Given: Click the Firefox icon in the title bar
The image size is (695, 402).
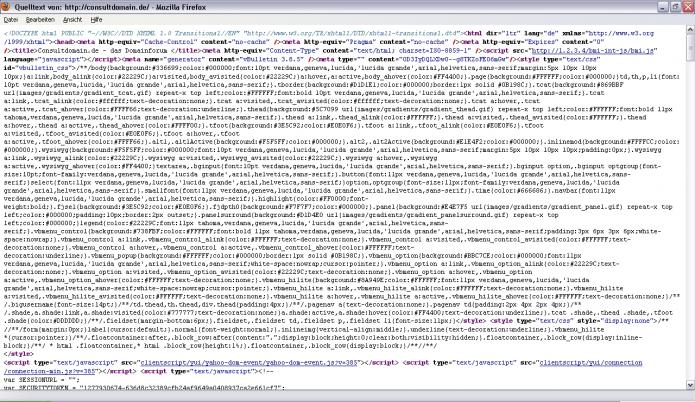Looking at the screenshot, I should tap(5, 7).
